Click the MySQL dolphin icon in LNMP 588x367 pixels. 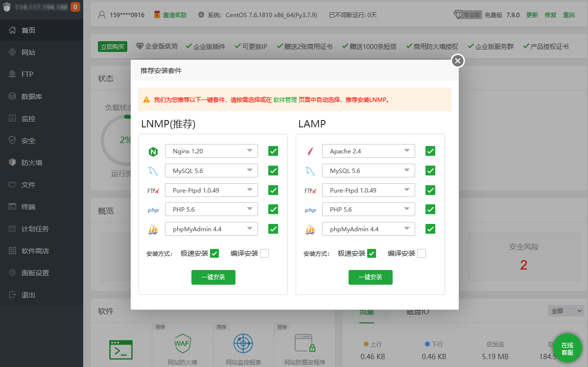pyautogui.click(x=153, y=171)
